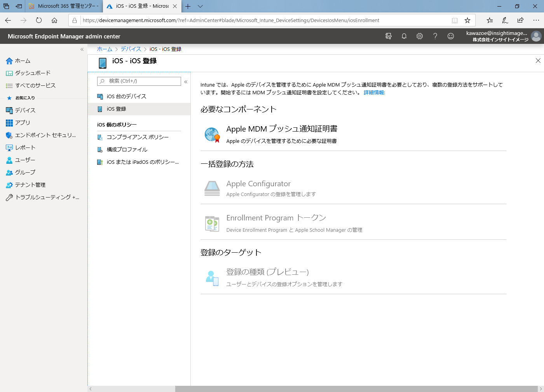The width and height of the screenshot is (544, 392).
Task: Open Apple Configurator enrollment option
Action: coord(353,188)
